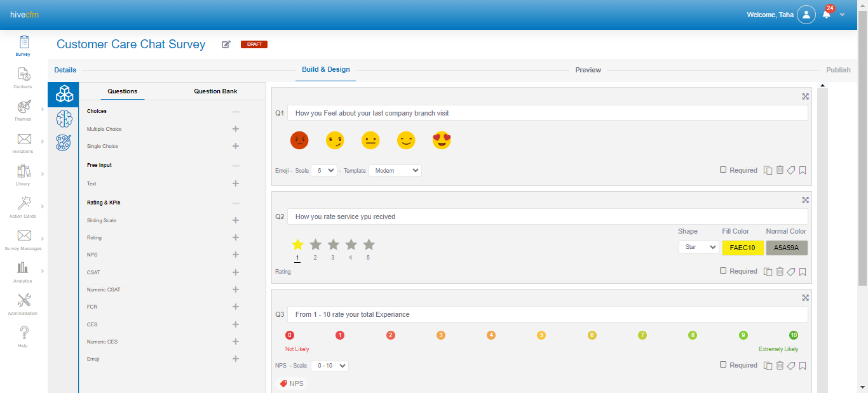
Task: Toggle Required checkbox for Q1
Action: [x=723, y=170]
